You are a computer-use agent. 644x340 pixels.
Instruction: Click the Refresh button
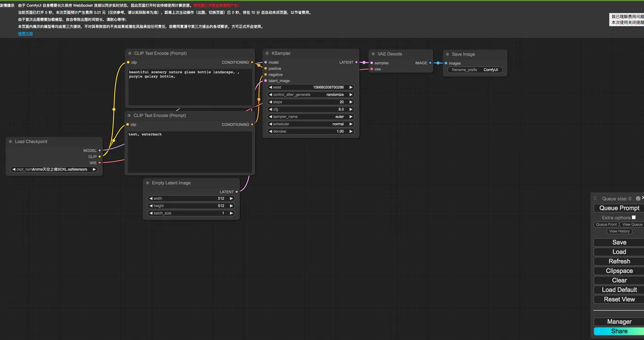[619, 261]
